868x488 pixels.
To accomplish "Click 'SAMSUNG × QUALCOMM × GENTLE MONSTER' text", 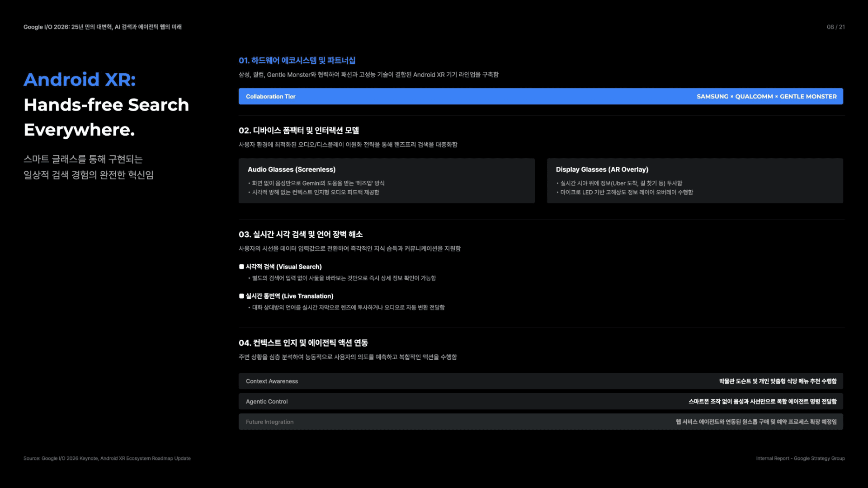I will [766, 97].
